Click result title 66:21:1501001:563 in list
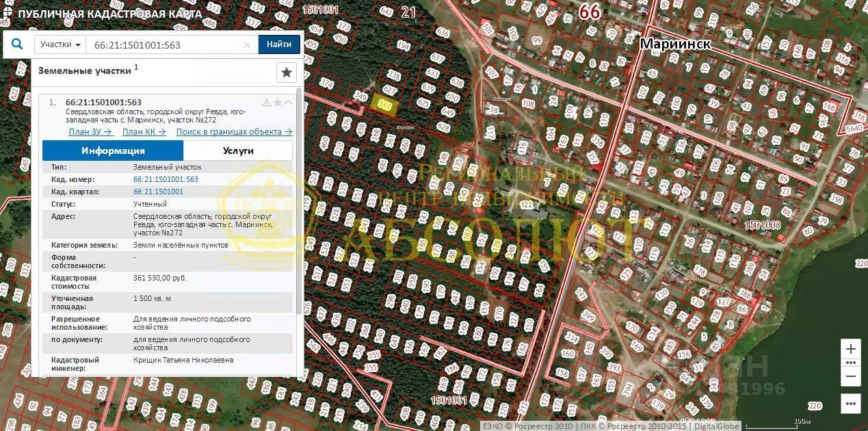This screenshot has height=431, width=868. click(x=103, y=103)
